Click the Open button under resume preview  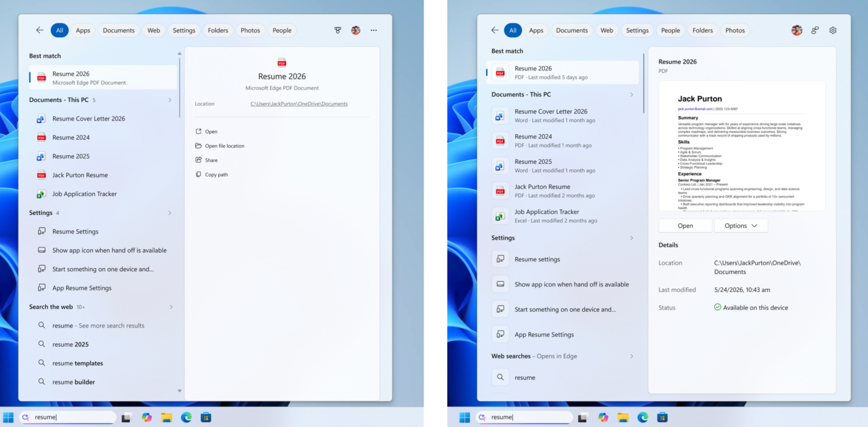click(x=685, y=226)
